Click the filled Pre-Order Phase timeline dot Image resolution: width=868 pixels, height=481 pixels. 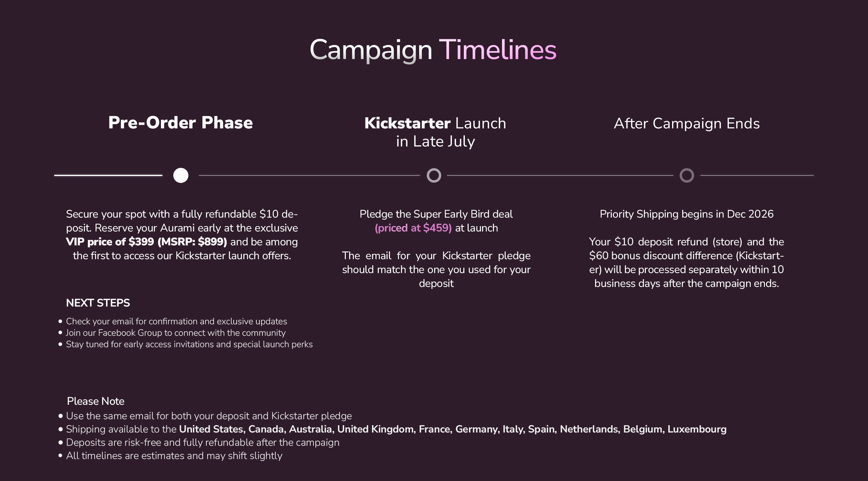(x=181, y=175)
